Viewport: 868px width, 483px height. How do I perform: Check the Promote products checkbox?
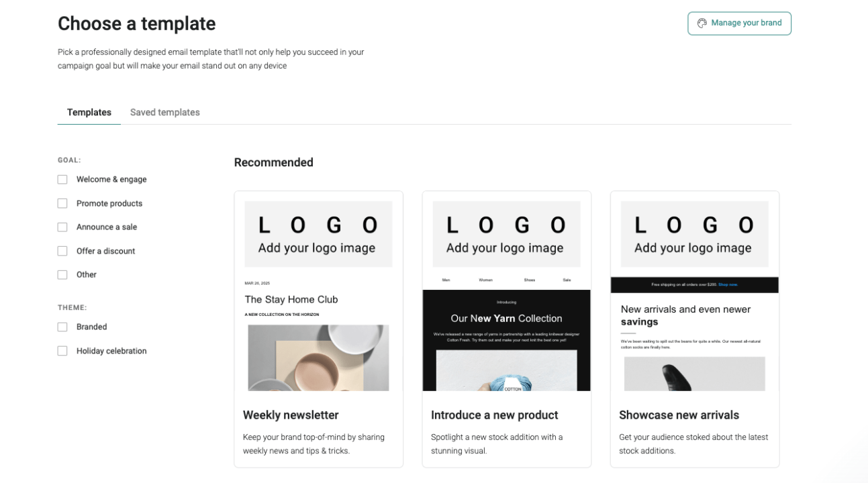[x=62, y=203]
